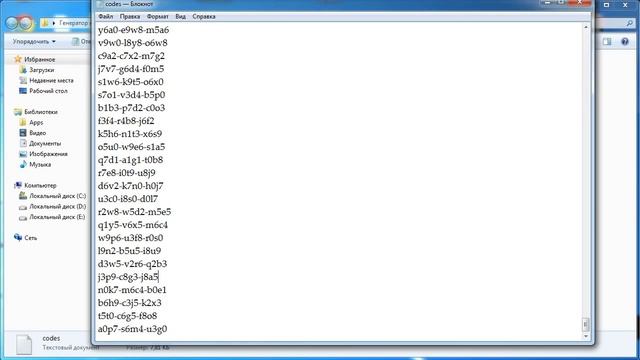Click the line l9n2-b5u5-i8u9

tap(129, 251)
